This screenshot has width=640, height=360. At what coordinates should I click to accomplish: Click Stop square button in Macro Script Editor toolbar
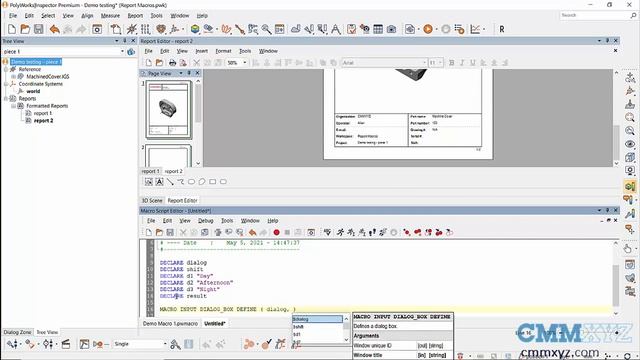coord(287,232)
